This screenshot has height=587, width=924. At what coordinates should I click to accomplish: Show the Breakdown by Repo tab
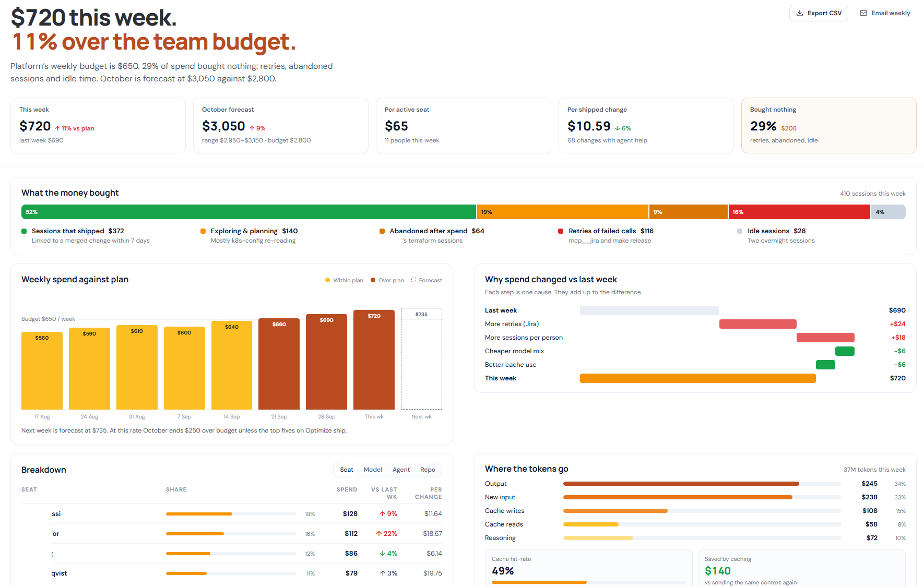pos(428,470)
